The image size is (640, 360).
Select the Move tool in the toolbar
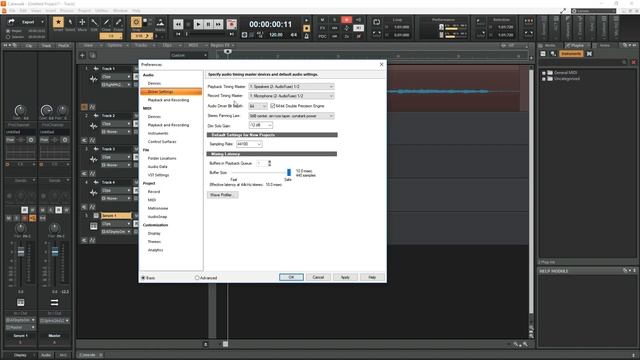[82, 22]
